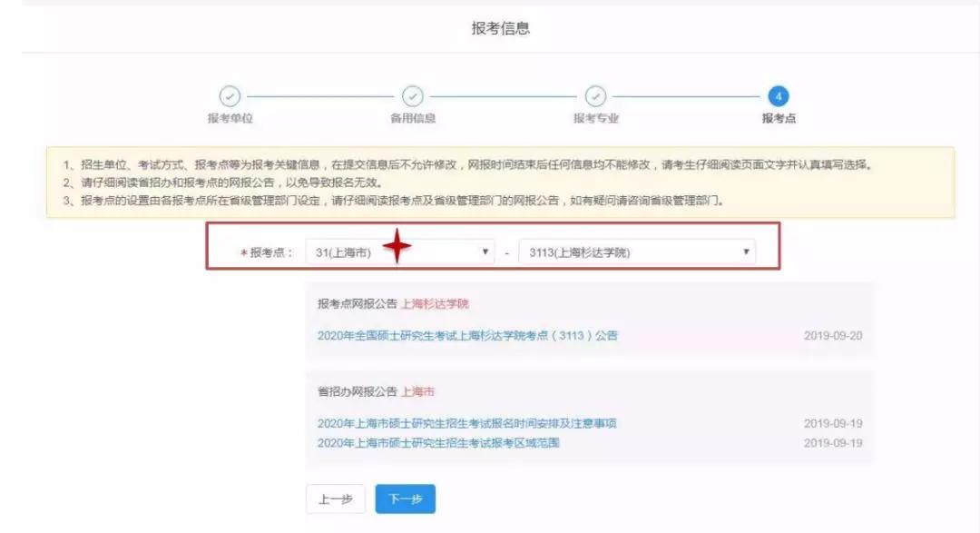
Task: Click the checkmark icon above 报考专业
Action: [595, 96]
